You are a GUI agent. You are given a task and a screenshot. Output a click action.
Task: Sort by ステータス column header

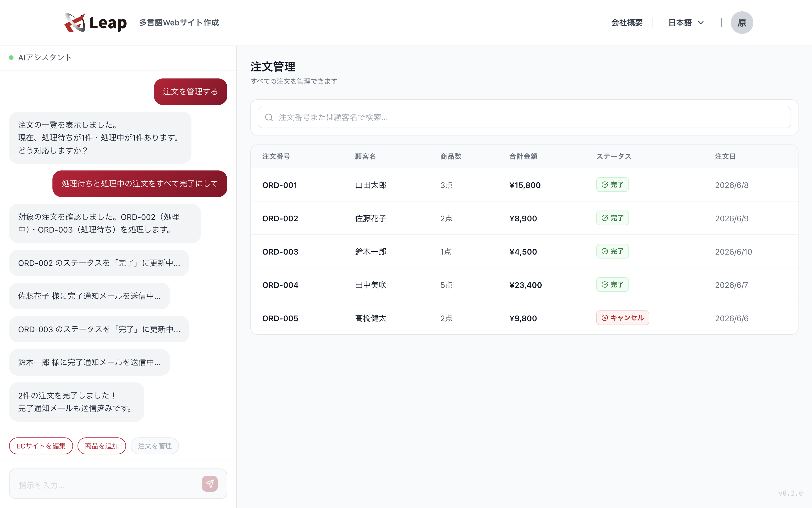(614, 157)
